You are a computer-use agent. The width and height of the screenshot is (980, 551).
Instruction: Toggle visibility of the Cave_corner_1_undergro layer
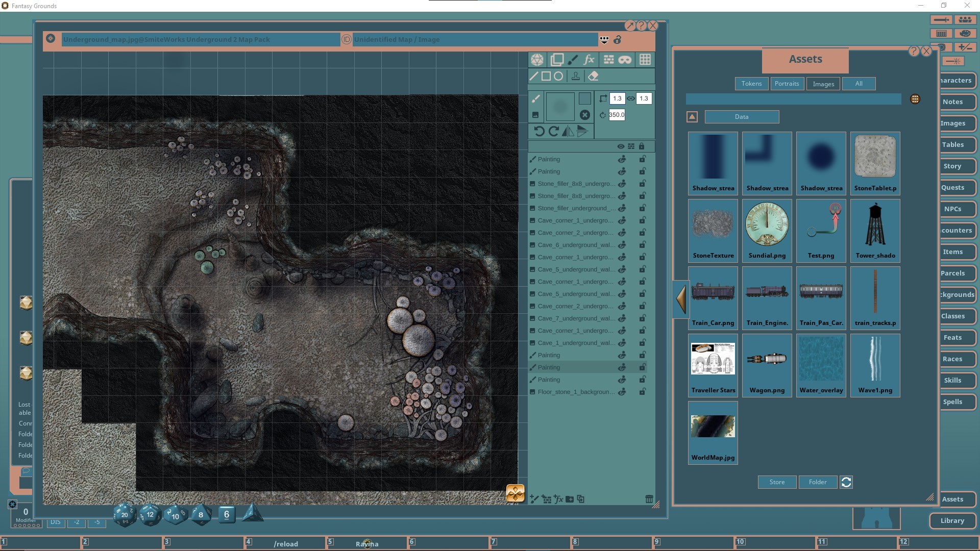click(622, 220)
